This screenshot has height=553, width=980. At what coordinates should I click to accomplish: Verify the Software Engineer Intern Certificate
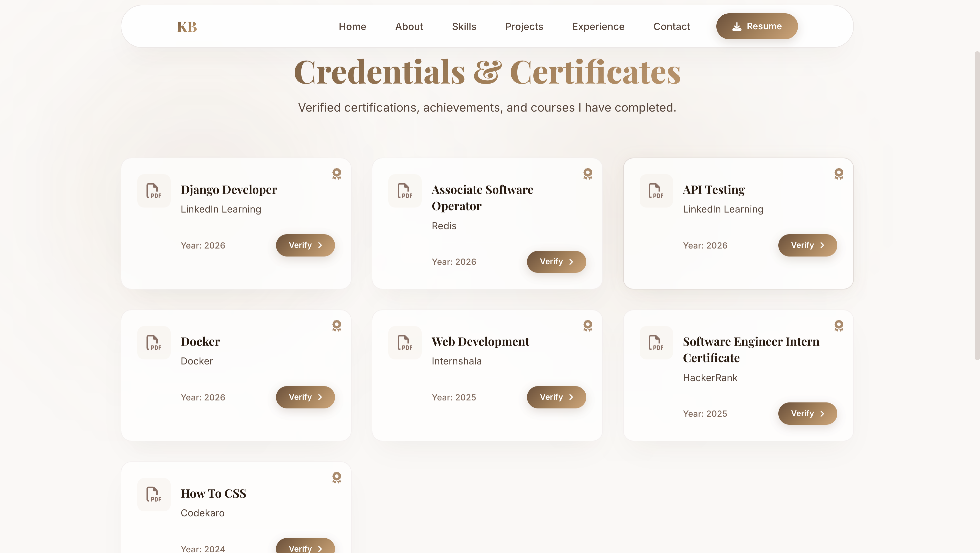807,413
